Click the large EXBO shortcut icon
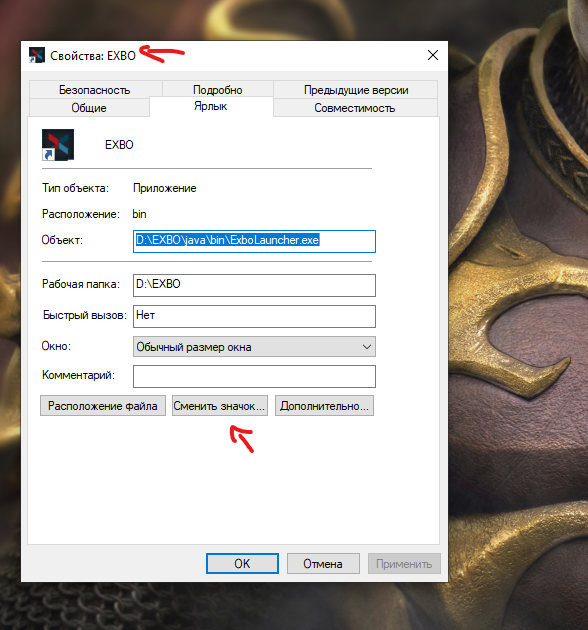Viewport: 588px width, 630px height. (x=58, y=145)
